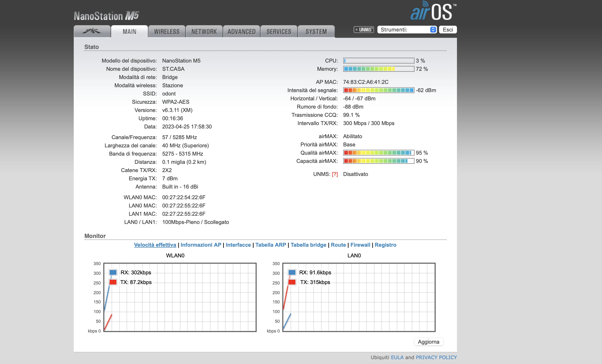The width and height of the screenshot is (602, 364).
Task: Click the UNMS status badge
Action: point(364,30)
